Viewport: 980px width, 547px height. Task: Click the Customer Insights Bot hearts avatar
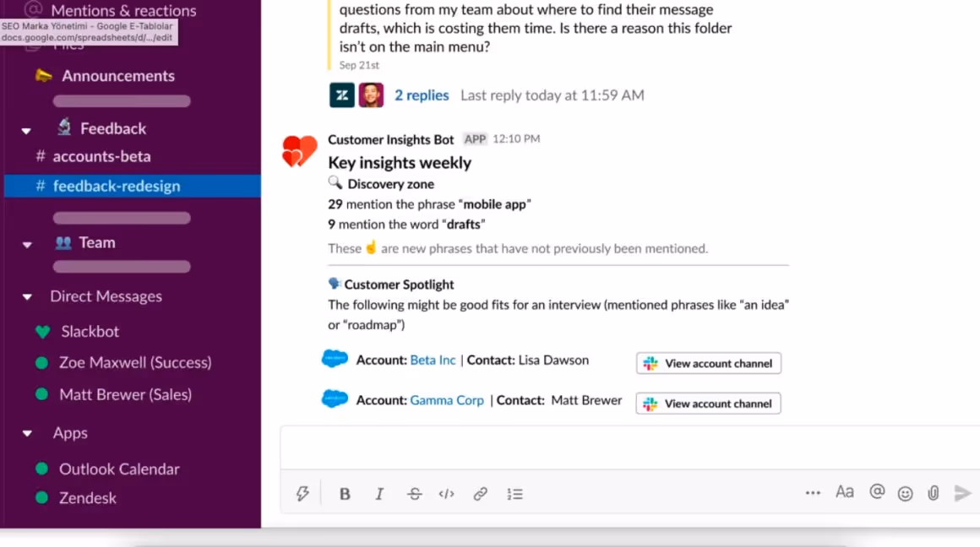click(299, 151)
